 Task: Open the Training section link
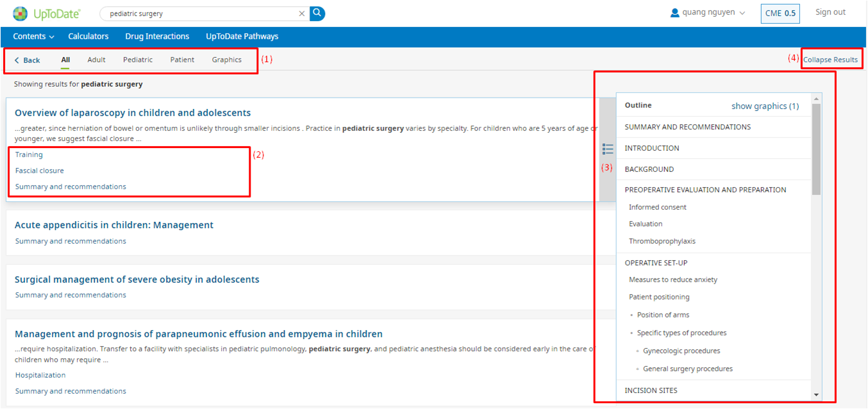29,154
